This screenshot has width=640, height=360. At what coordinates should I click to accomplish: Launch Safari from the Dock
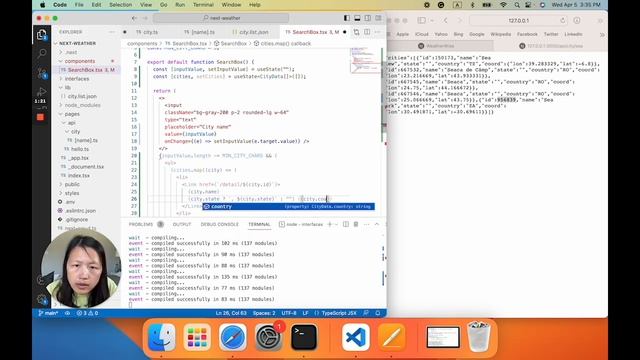click(x=233, y=337)
